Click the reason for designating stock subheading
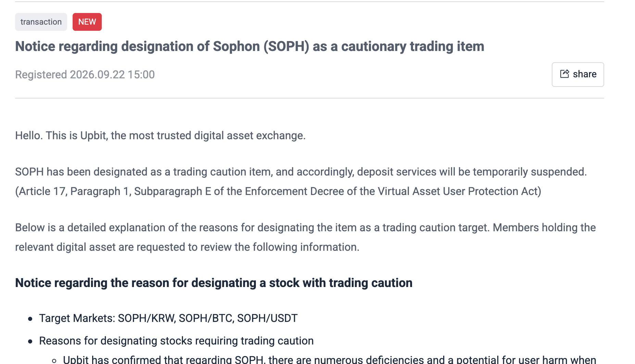 tap(214, 283)
